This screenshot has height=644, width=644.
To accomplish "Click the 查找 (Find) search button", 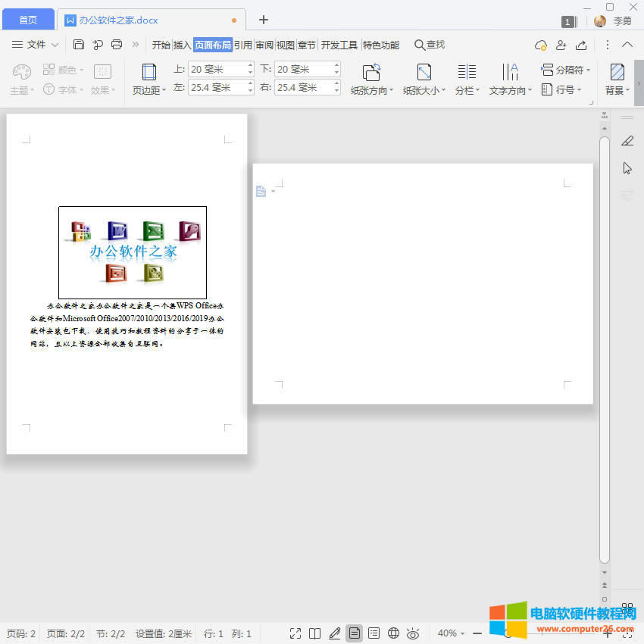I will tap(430, 45).
